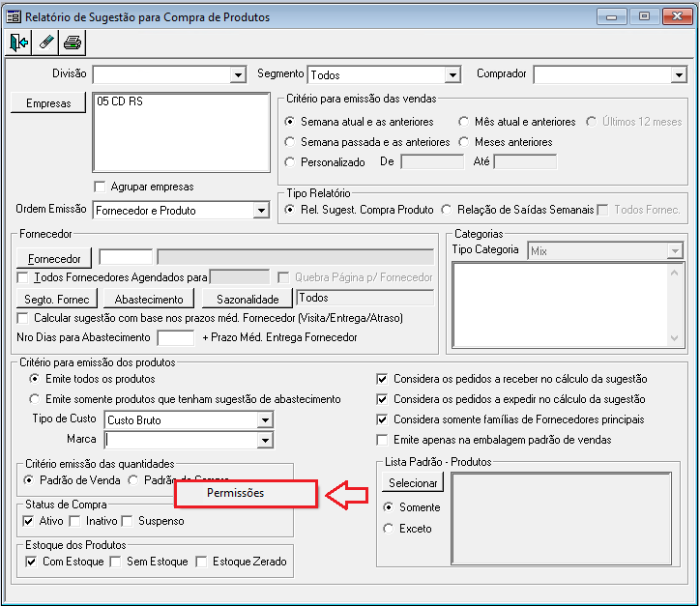Click the Categorias list scroll-down arrow
Screen dimensions: 700x606
675,338
